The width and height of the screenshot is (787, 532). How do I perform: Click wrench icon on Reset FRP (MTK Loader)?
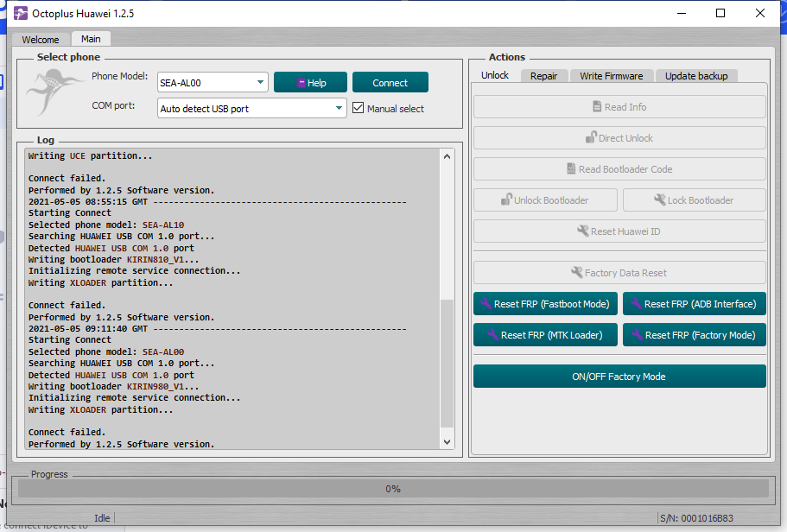493,335
